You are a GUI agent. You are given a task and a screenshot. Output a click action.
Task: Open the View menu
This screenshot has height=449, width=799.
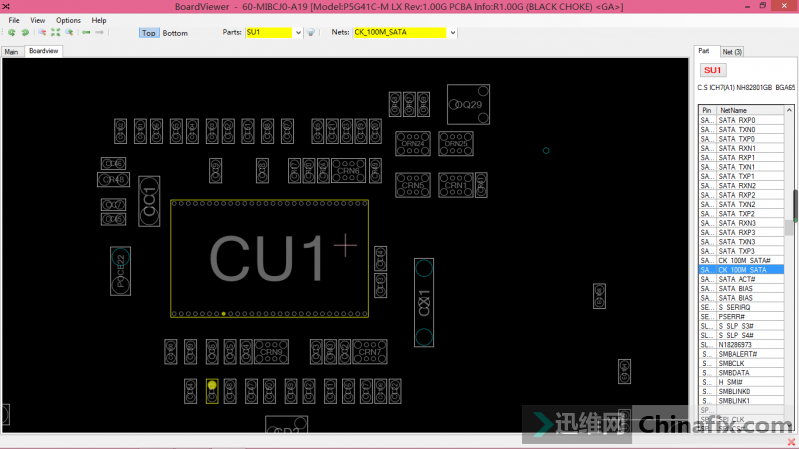coord(37,20)
